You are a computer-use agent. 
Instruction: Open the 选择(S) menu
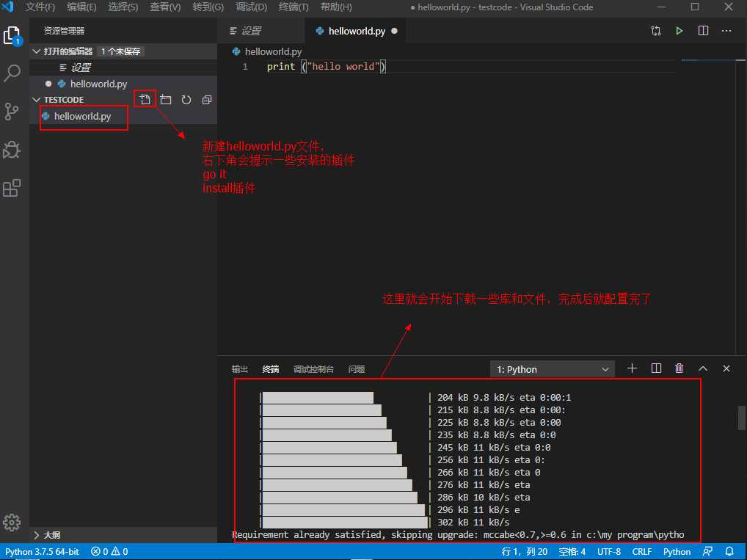coord(123,7)
